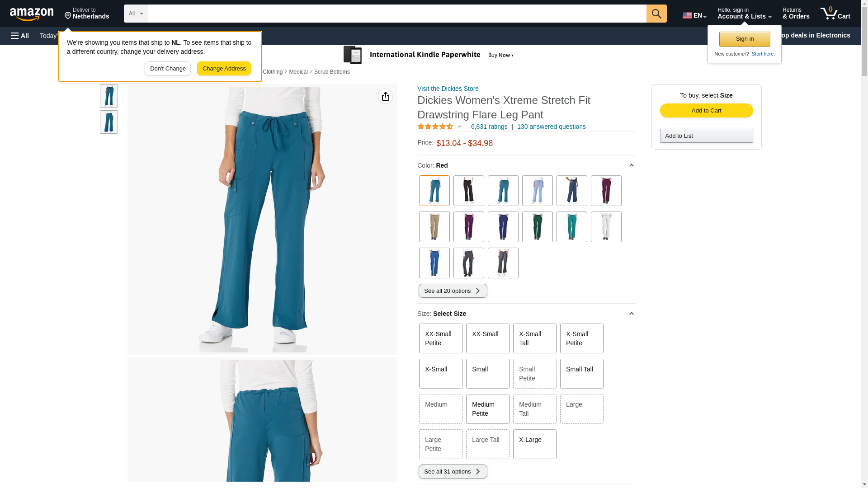
Task: Click the Deliver to Netherlands location icon
Action: point(68,16)
